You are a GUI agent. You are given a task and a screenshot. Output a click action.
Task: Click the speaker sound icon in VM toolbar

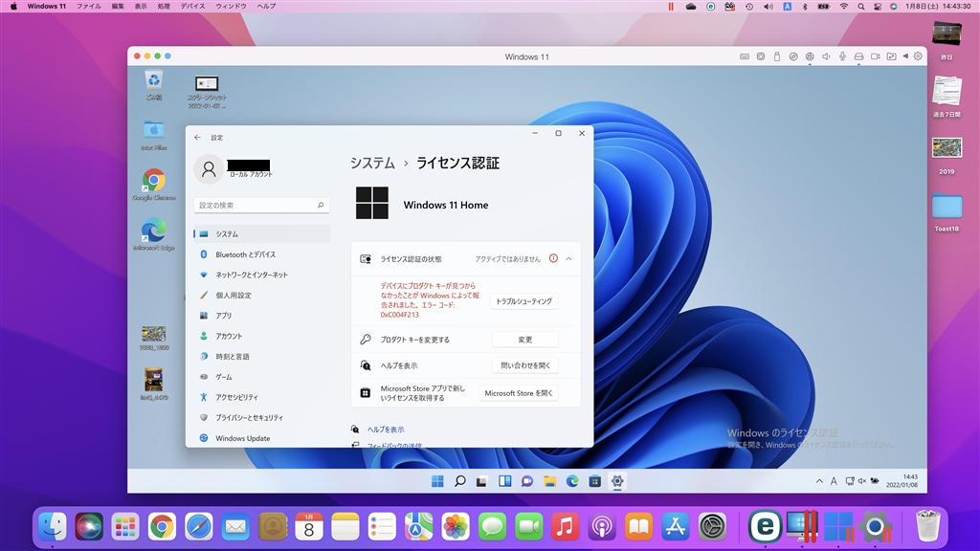826,56
